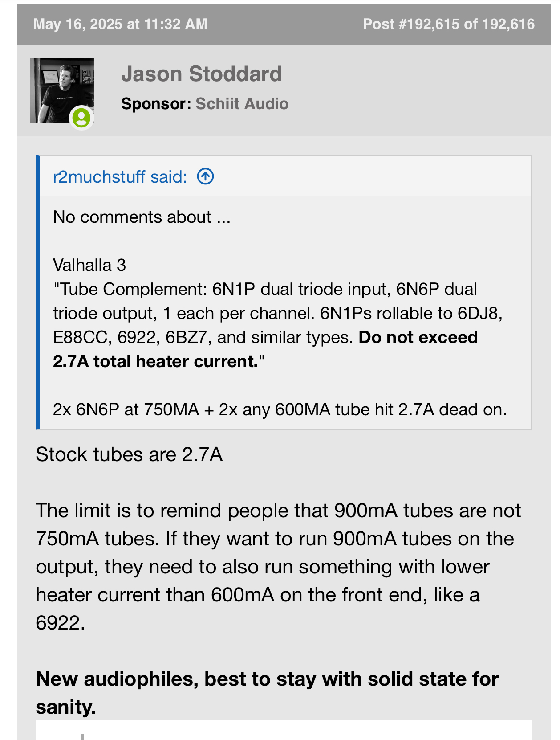Viewport: 560px width, 740px height.
Task: Tap the "Sponsor:" label
Action: [156, 104]
